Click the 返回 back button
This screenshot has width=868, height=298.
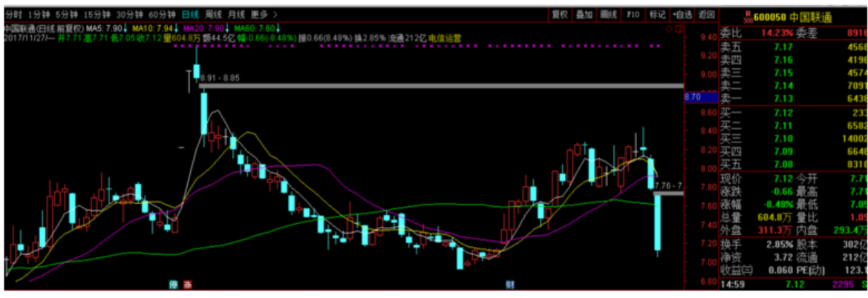706,14
